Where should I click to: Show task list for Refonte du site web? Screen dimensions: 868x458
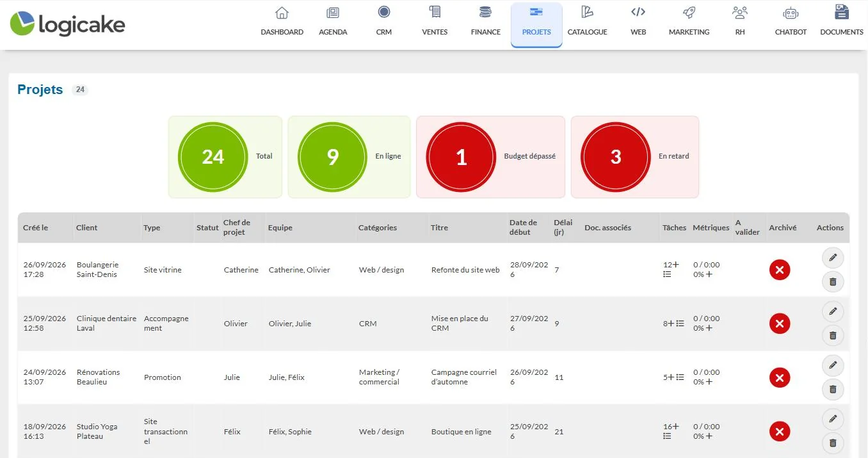tap(667, 274)
